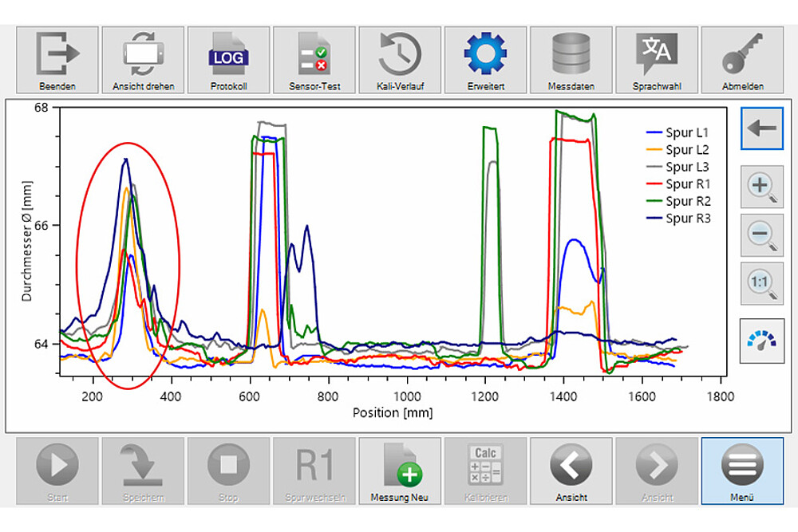The image size is (798, 532).
Task: Zoom out with magnifier minus
Action: click(x=761, y=235)
